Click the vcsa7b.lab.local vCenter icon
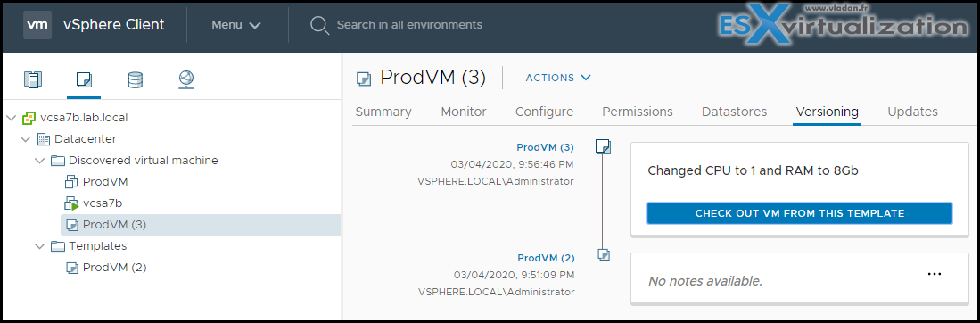 pyautogui.click(x=29, y=118)
